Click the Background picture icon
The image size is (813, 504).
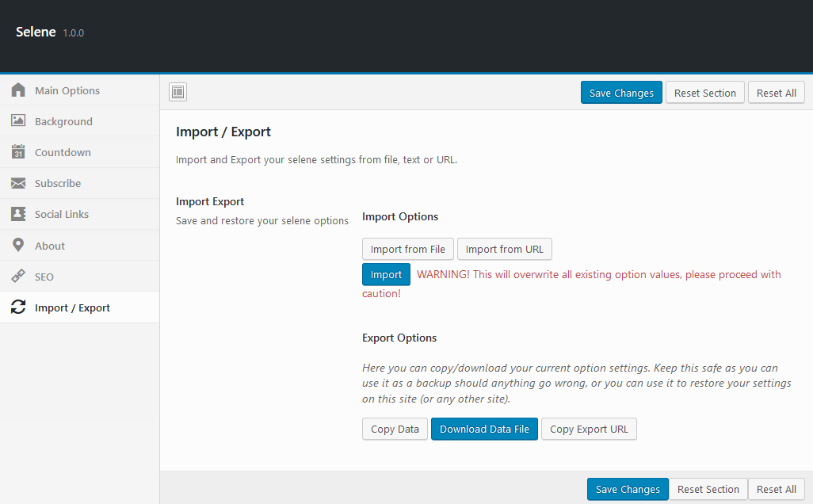[x=18, y=121]
